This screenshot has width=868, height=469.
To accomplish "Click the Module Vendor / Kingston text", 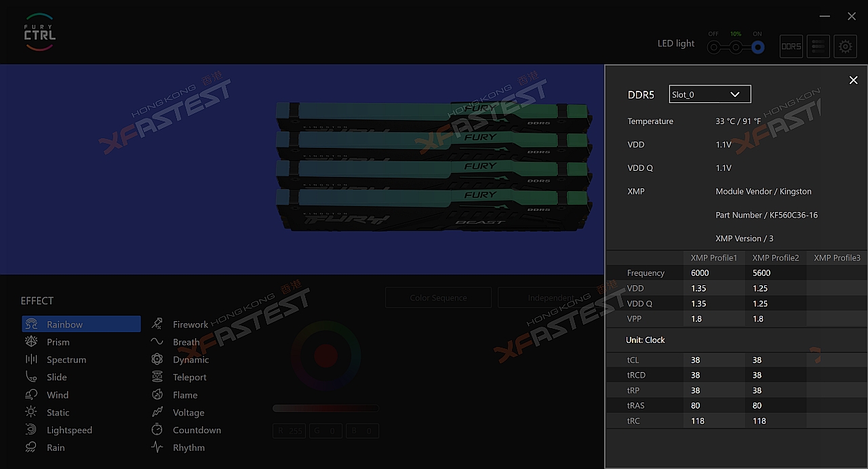I will click(764, 191).
